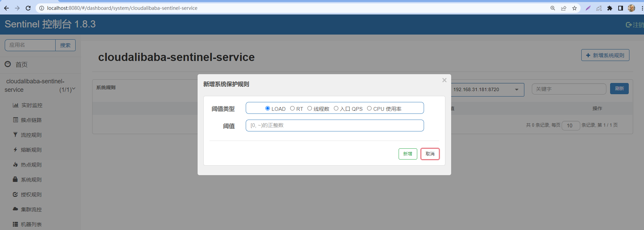
Task: Click the purple feather extension icon
Action: click(x=588, y=8)
